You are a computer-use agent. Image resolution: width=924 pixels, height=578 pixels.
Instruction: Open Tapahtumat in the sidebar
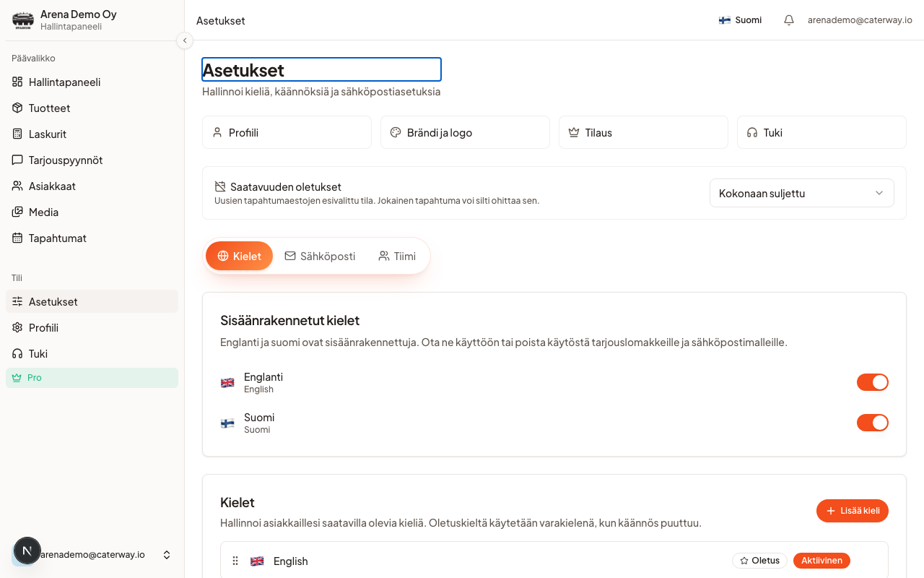pos(92,238)
